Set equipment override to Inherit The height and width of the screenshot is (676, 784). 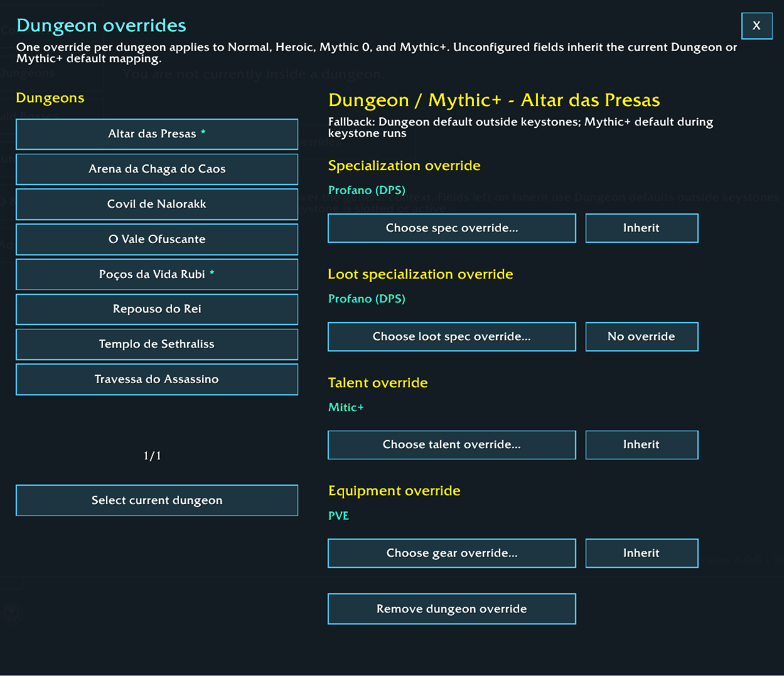click(642, 553)
